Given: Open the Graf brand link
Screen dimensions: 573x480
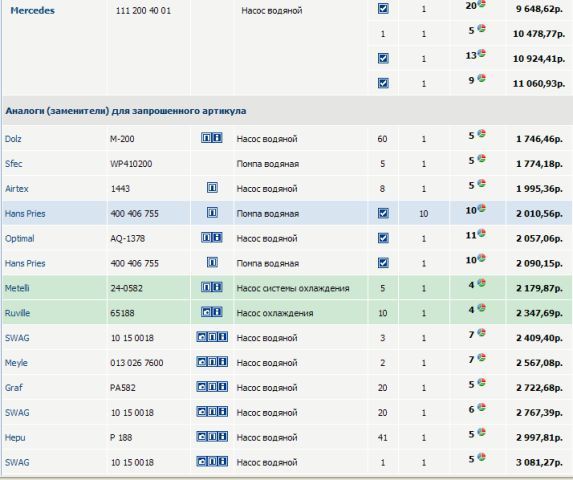Looking at the screenshot, I should click(14, 388).
